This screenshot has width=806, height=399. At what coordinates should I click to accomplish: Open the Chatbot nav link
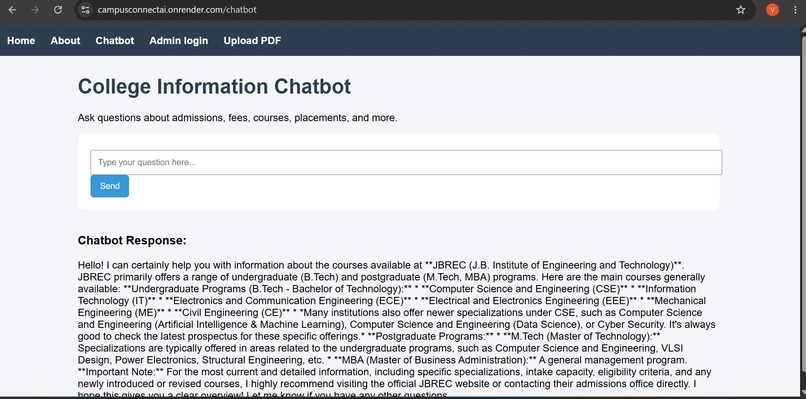115,41
